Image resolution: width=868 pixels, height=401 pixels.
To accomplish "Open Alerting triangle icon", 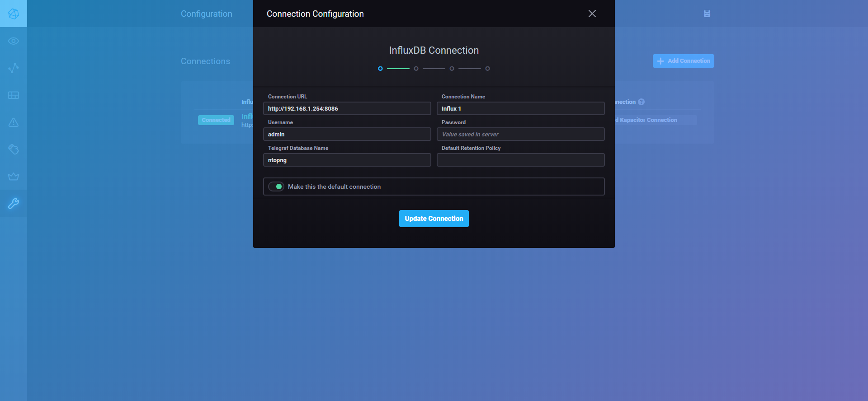I will point(14,122).
